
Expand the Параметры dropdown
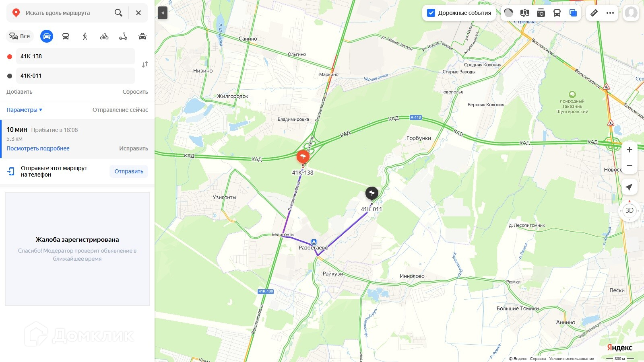[24, 110]
